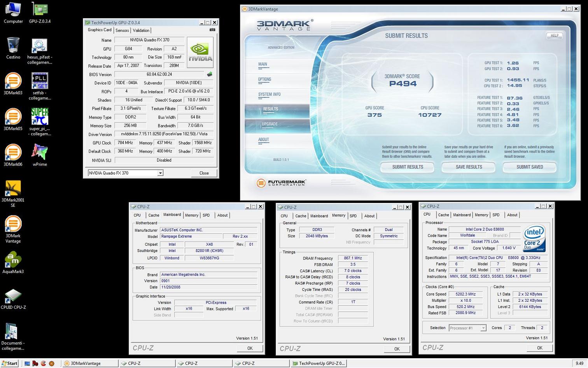Click Close button in GPU-Z

click(204, 173)
